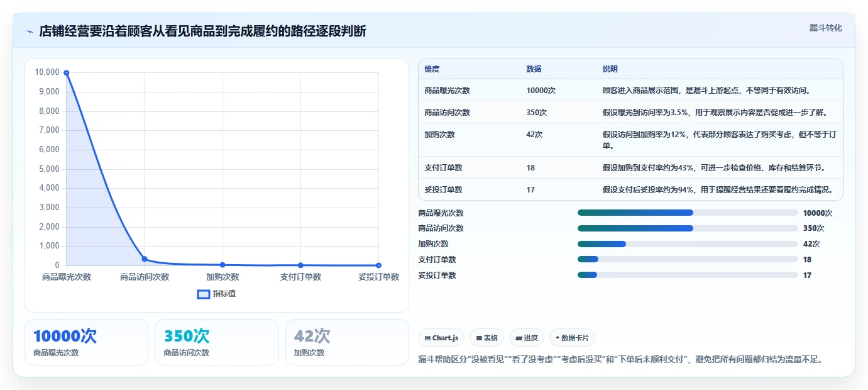Click table cell 加购次数
The height and width of the screenshot is (390, 868).
(439, 134)
